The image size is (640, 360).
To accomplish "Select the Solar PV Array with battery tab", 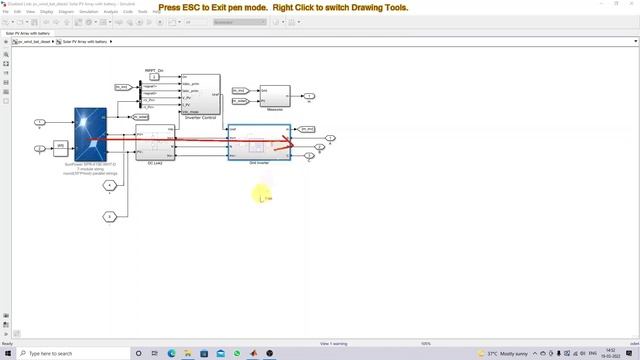I will 28,33.
